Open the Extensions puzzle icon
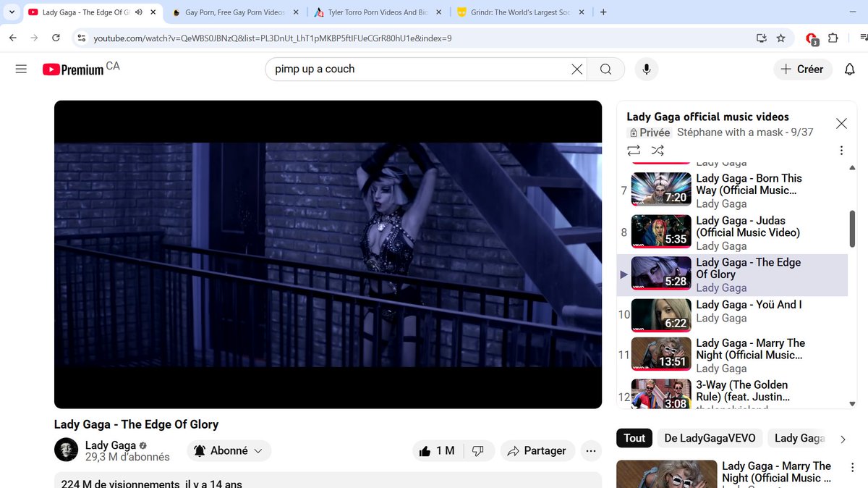Viewport: 868px width, 488px height. [833, 38]
